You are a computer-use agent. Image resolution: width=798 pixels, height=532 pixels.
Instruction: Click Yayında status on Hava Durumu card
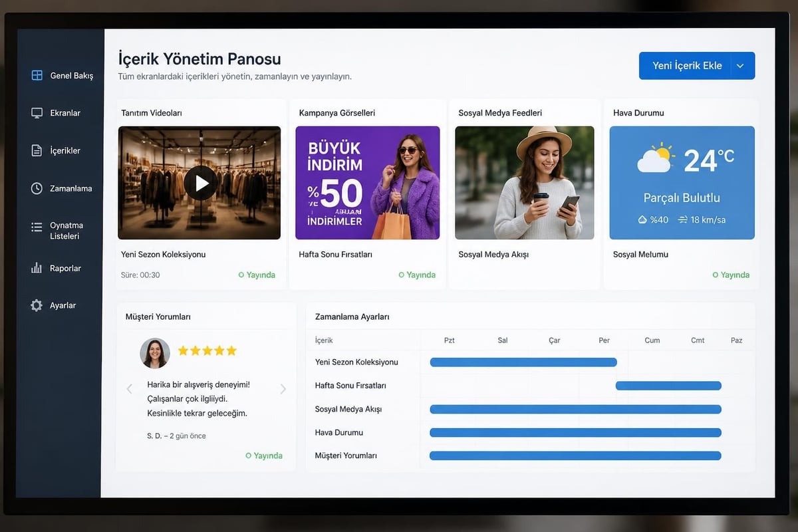tap(731, 275)
